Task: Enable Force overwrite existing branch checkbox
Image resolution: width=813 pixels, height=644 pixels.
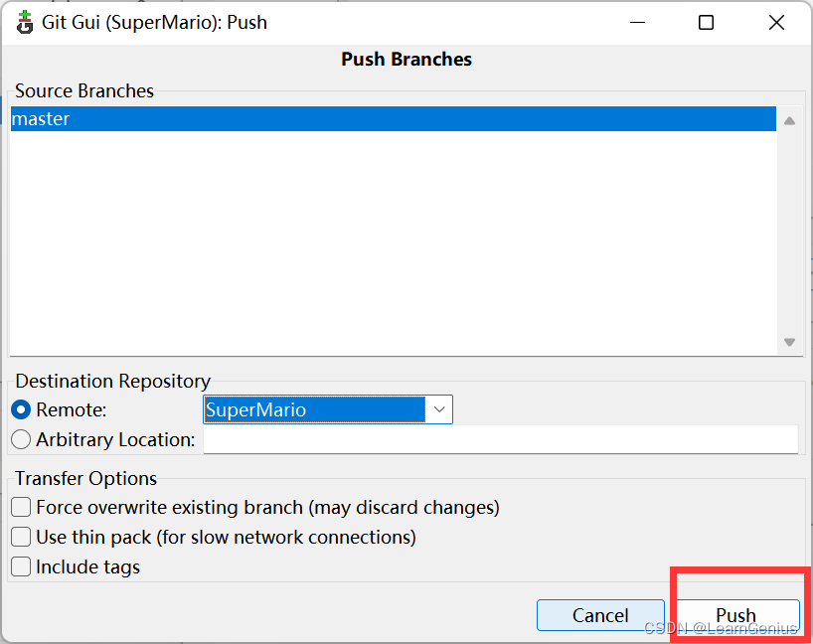Action: 21,507
